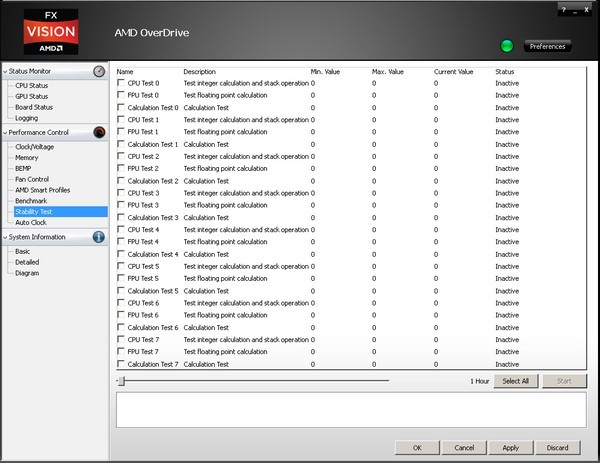Image resolution: width=600 pixels, height=463 pixels.
Task: Open the GPU Status view
Action: 32,97
